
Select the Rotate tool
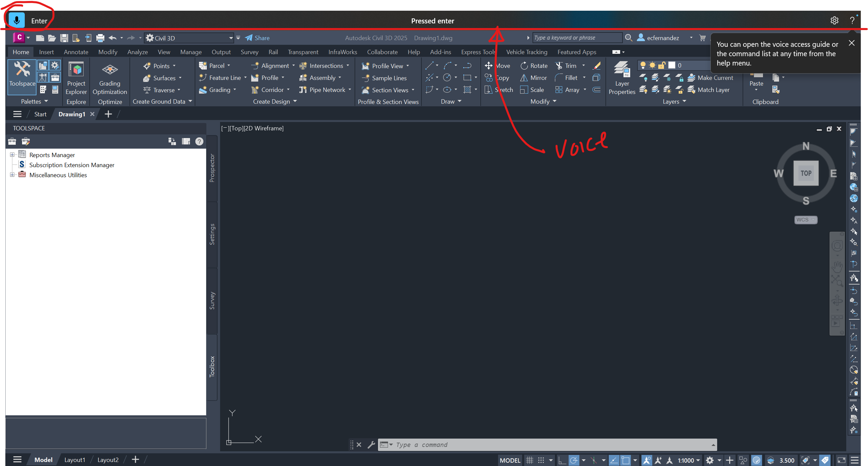pos(534,65)
